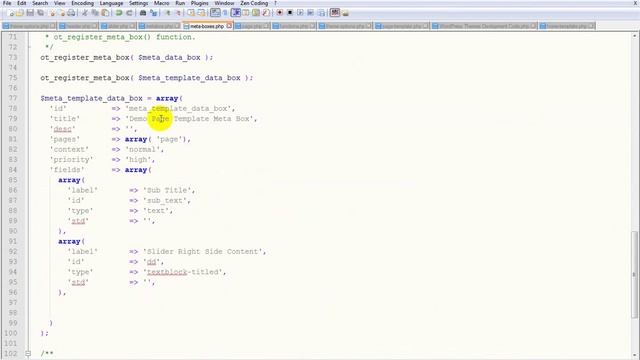Open the Edit menu
The image size is (640, 360).
(22, 3)
